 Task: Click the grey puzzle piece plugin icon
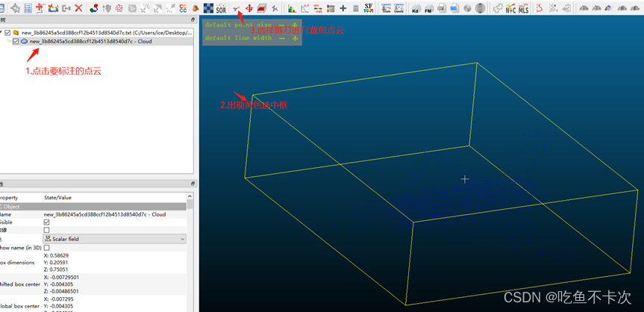click(498, 7)
